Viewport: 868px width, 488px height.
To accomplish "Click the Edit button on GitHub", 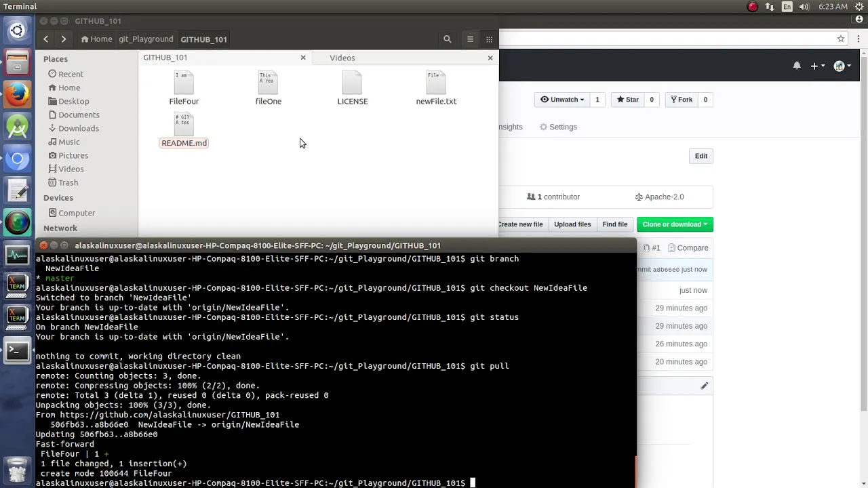I will point(701,156).
